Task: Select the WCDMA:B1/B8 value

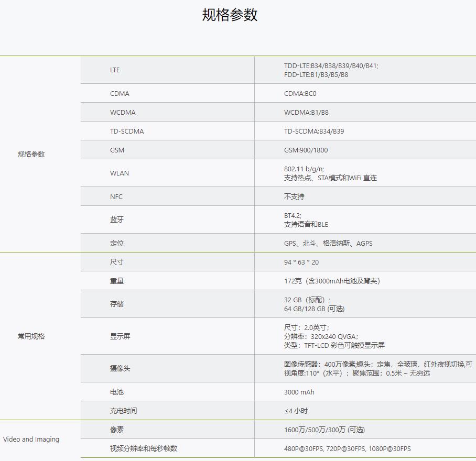Action: pos(306,113)
